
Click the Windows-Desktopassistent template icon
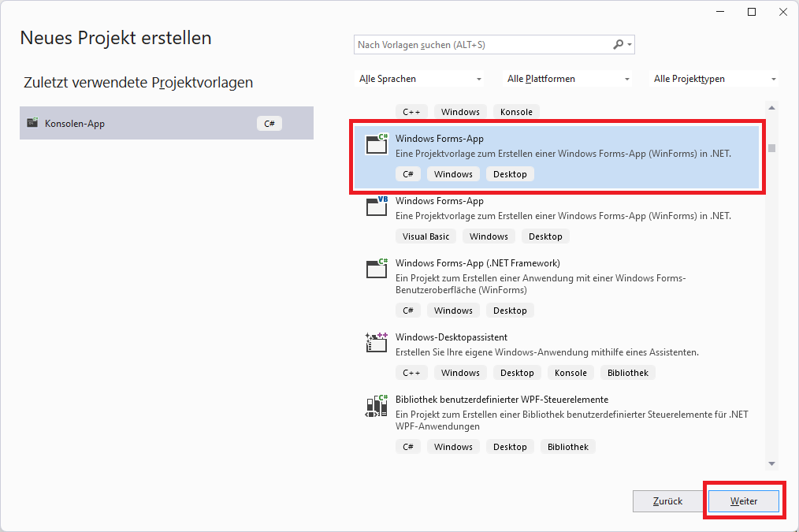[x=377, y=342]
